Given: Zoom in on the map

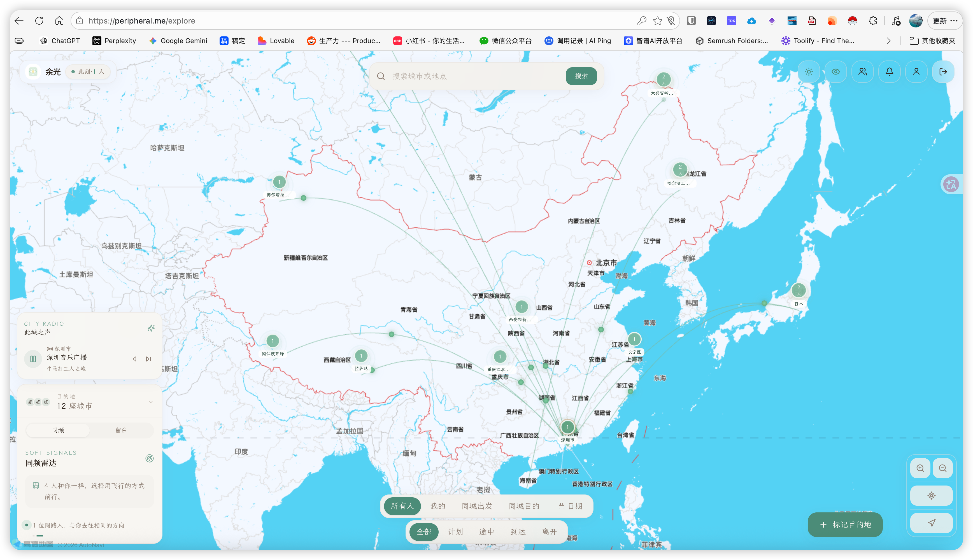Looking at the screenshot, I should coord(920,468).
